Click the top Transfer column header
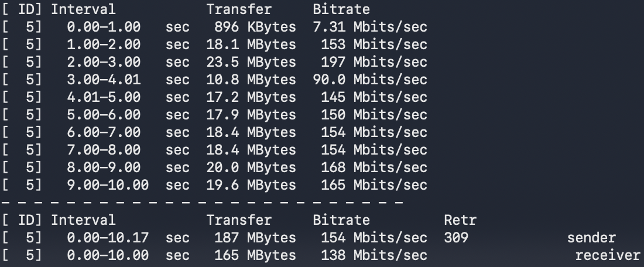Screen dimensions: 644x267 click(239, 9)
